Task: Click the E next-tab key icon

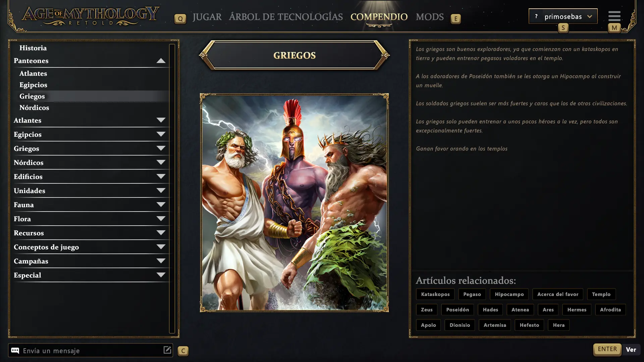Action: pyautogui.click(x=455, y=19)
